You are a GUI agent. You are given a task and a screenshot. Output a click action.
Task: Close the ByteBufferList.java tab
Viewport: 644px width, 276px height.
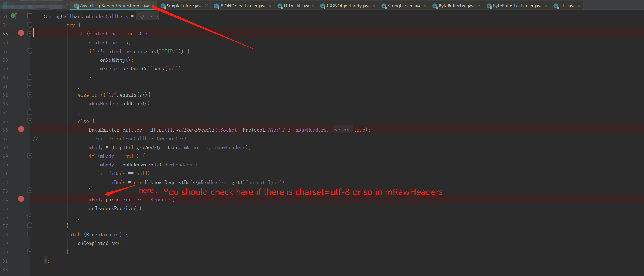tap(479, 6)
